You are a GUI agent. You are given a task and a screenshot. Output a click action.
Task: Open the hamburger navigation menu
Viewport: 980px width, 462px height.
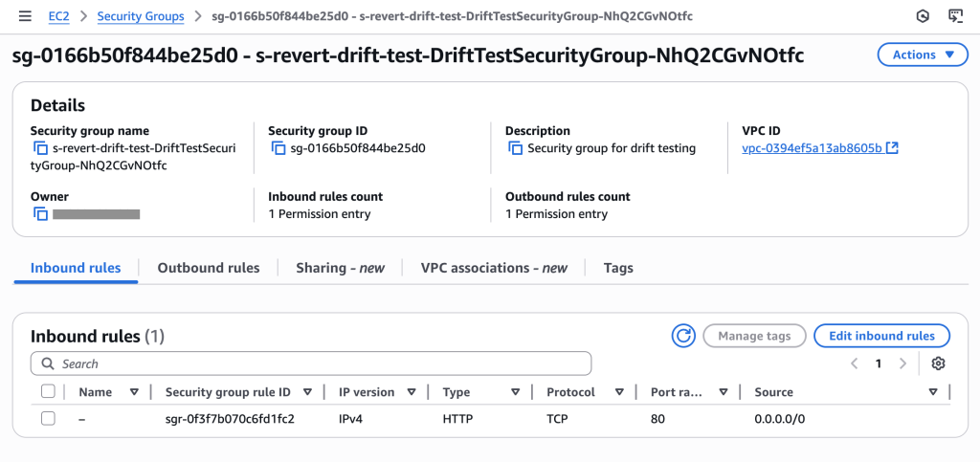click(19, 16)
